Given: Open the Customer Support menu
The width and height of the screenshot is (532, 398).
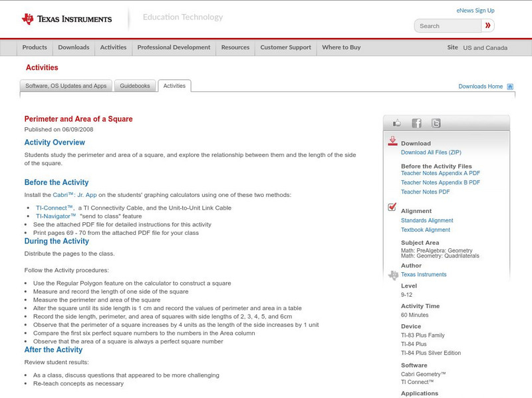Looking at the screenshot, I should coord(286,47).
